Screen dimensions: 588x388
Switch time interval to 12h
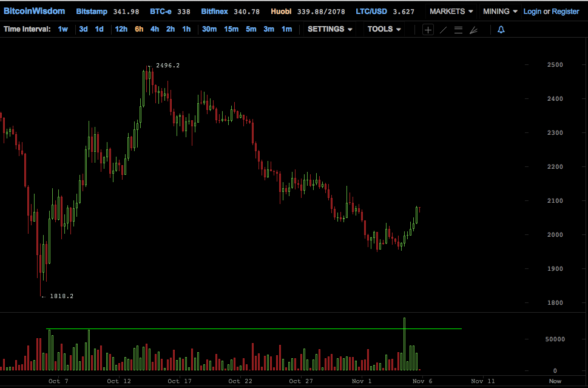pos(121,29)
